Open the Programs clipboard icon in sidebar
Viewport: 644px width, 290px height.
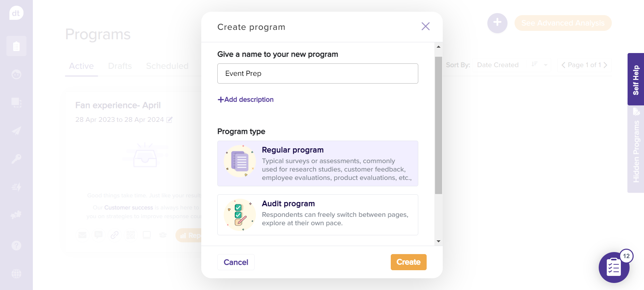click(x=16, y=46)
